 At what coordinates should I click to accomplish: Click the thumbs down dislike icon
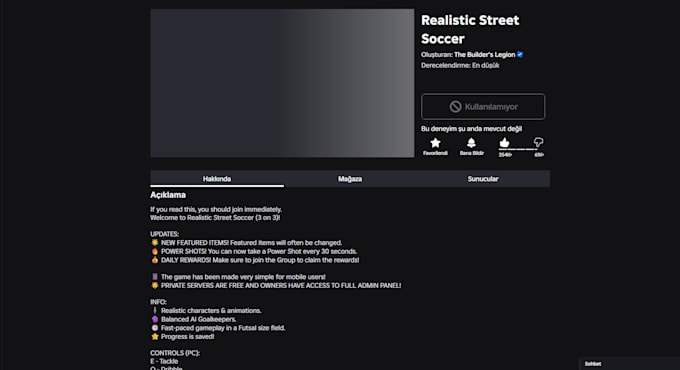538,142
